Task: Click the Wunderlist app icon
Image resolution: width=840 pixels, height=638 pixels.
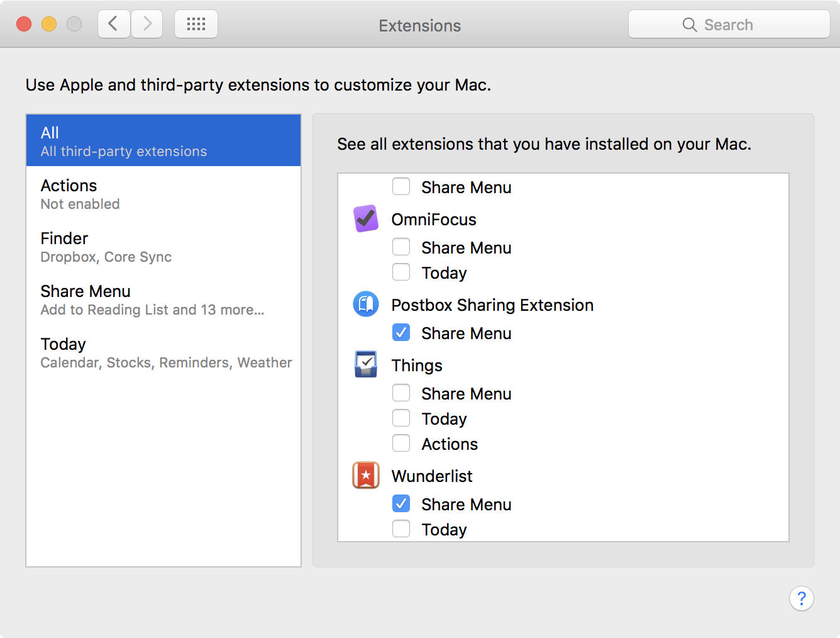Action: [x=365, y=475]
